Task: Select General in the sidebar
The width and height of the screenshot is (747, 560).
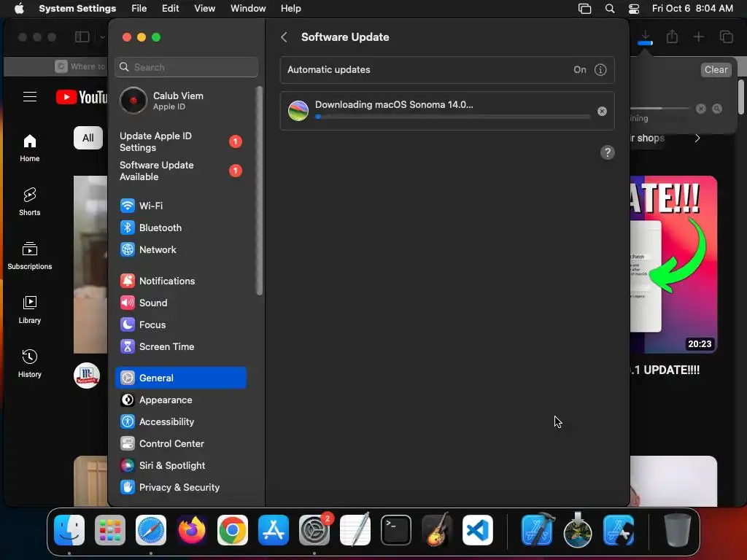Action: (181, 378)
